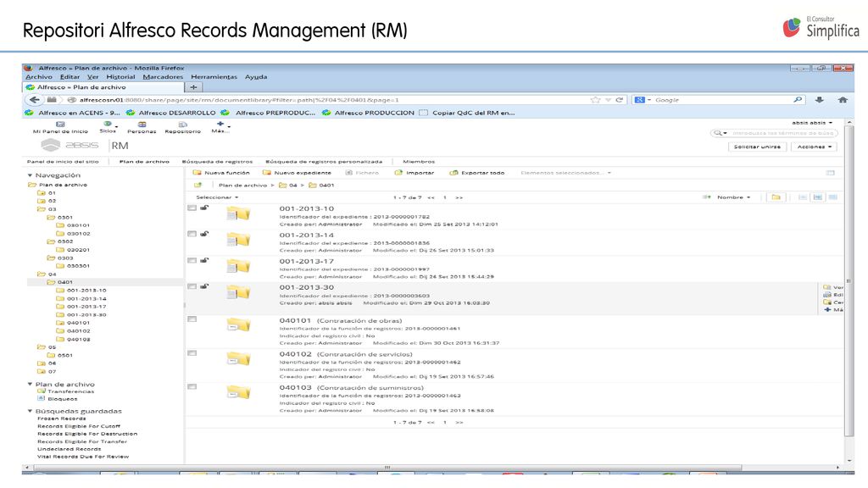Screen dimensions: 868x488
Task: Open the Herramientas menu
Action: pos(214,77)
